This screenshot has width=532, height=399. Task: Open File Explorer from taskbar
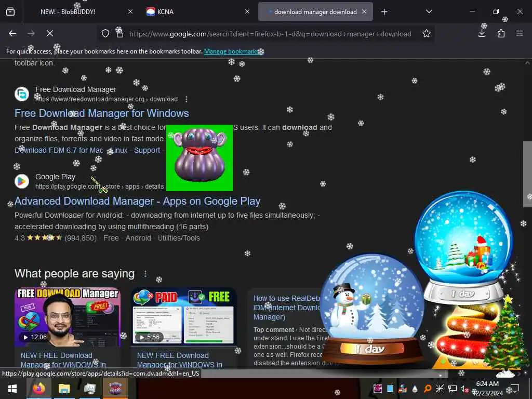[x=64, y=389]
